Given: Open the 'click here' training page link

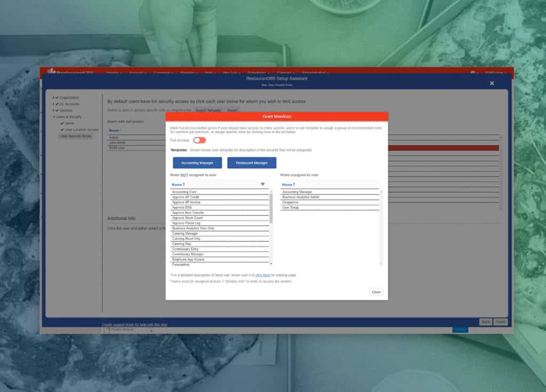Looking at the screenshot, I should pyautogui.click(x=263, y=275).
